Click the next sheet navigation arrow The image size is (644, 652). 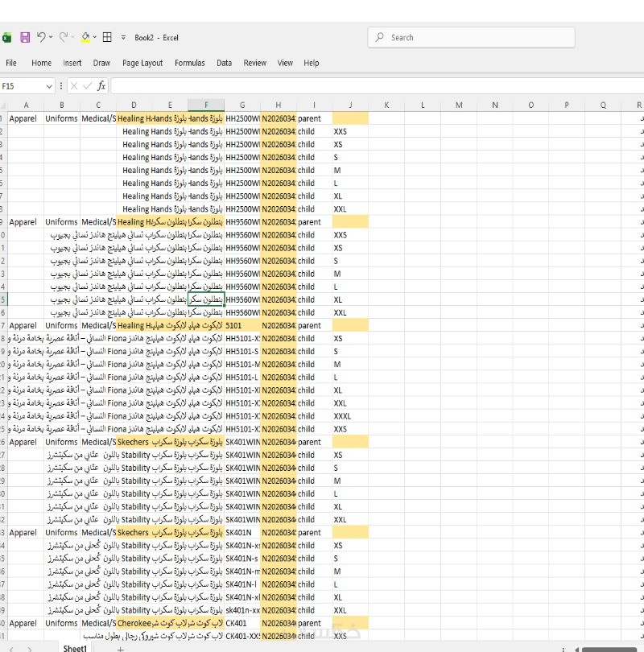30,649
